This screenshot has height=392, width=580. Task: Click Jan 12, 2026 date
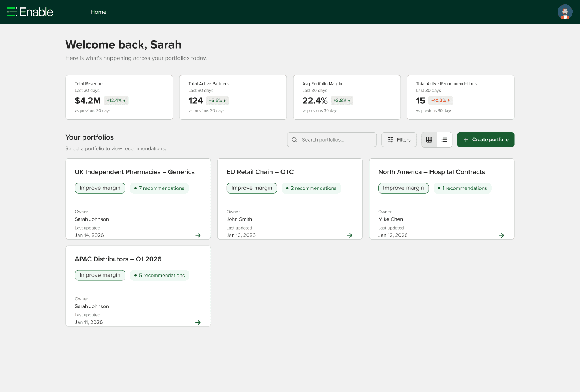pos(393,235)
